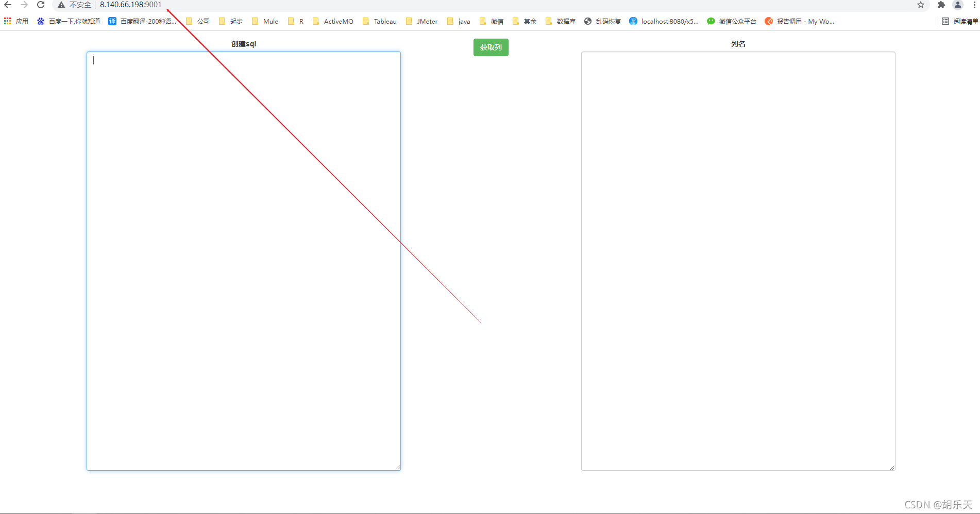Screen dimensions: 980x514
Task: Open the 微信公众平台 bookmark
Action: (732, 21)
